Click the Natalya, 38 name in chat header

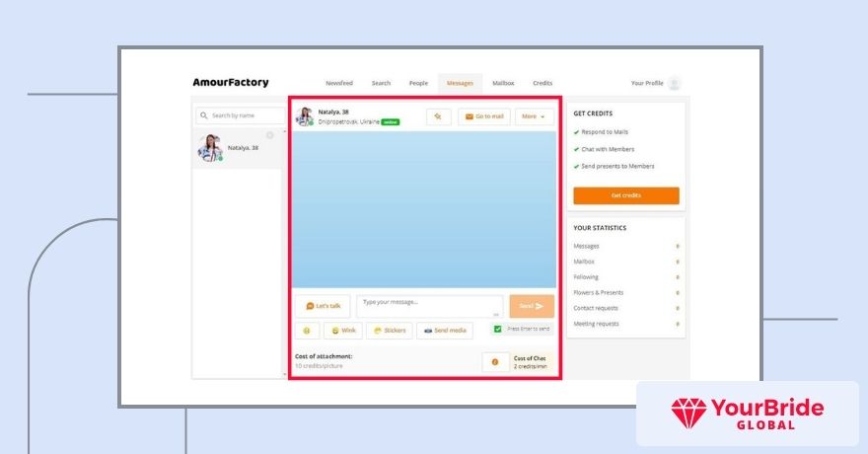coord(333,112)
